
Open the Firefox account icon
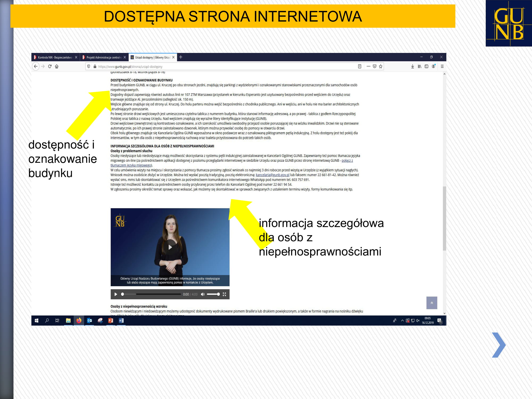tap(434, 66)
